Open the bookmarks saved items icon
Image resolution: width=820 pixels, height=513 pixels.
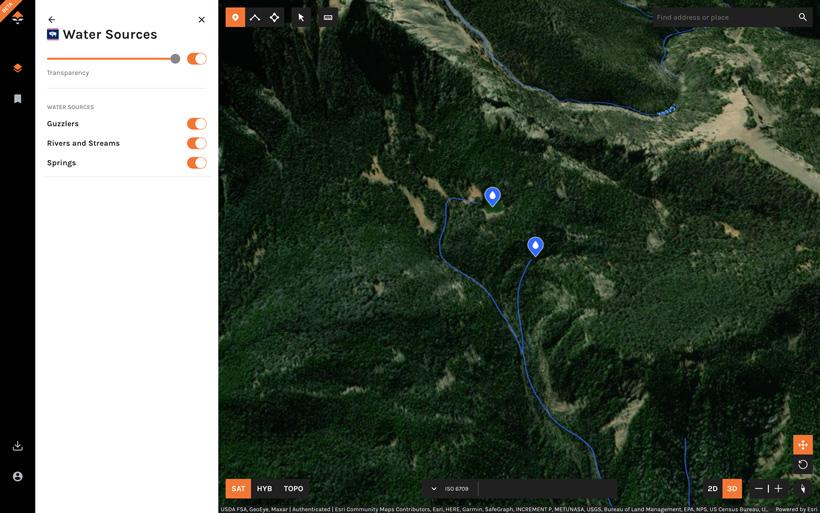click(17, 99)
